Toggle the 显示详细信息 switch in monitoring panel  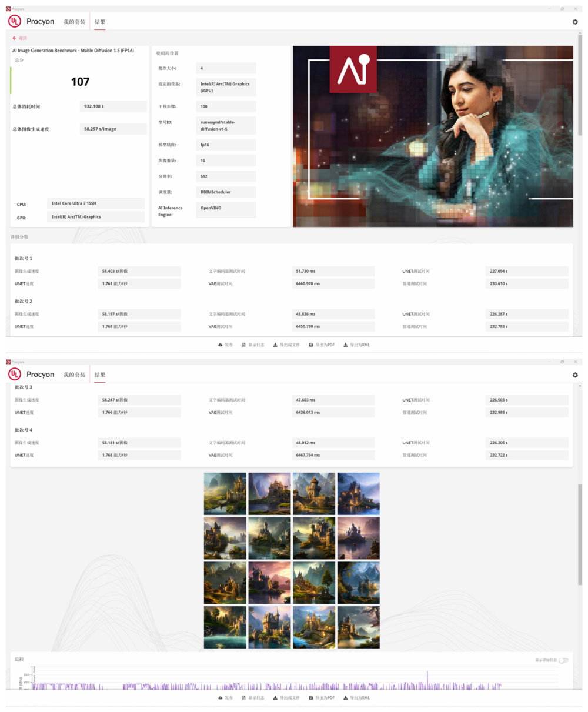pos(564,660)
